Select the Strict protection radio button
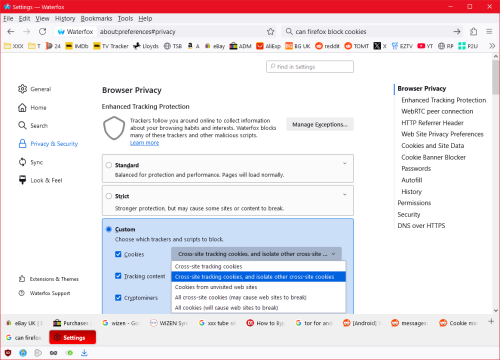 pyautogui.click(x=109, y=196)
